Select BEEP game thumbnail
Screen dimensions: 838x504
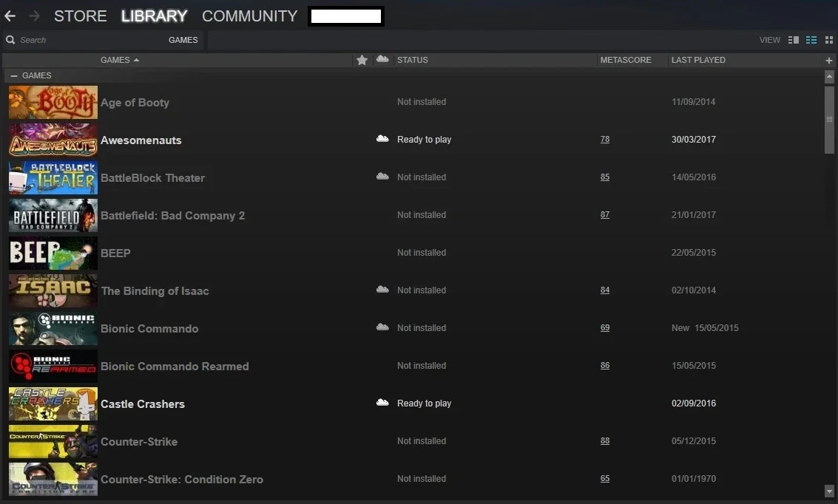coord(53,253)
